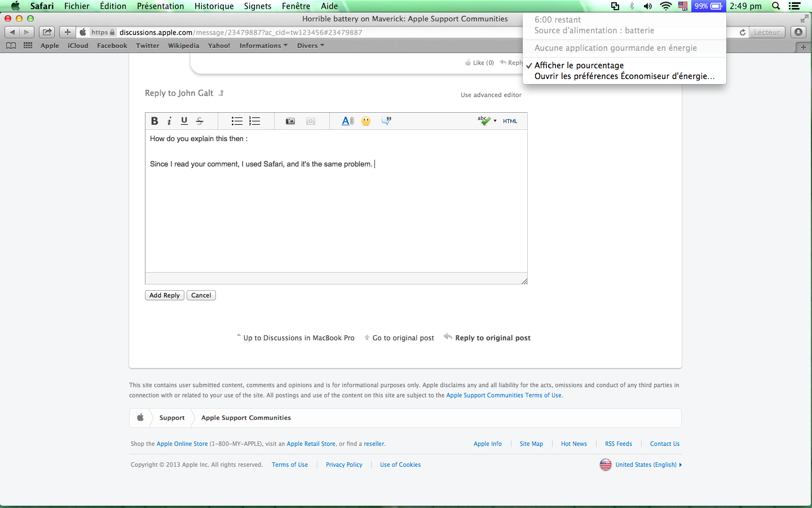Open Notification Center from the menu bar
The width and height of the screenshot is (812, 508).
[x=795, y=6]
